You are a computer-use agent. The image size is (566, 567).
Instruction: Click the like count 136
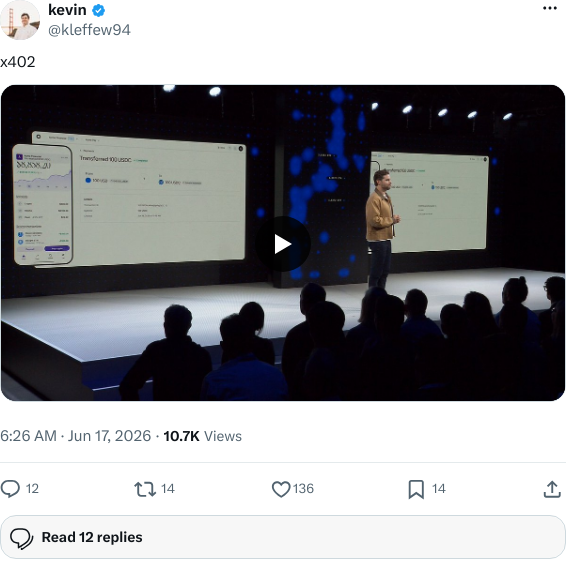[x=303, y=489]
